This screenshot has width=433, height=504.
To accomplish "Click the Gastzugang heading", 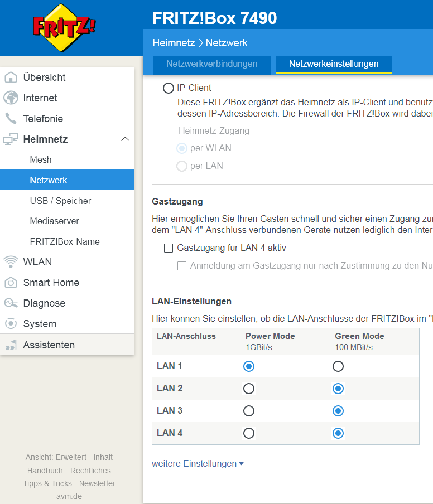I will click(177, 201).
